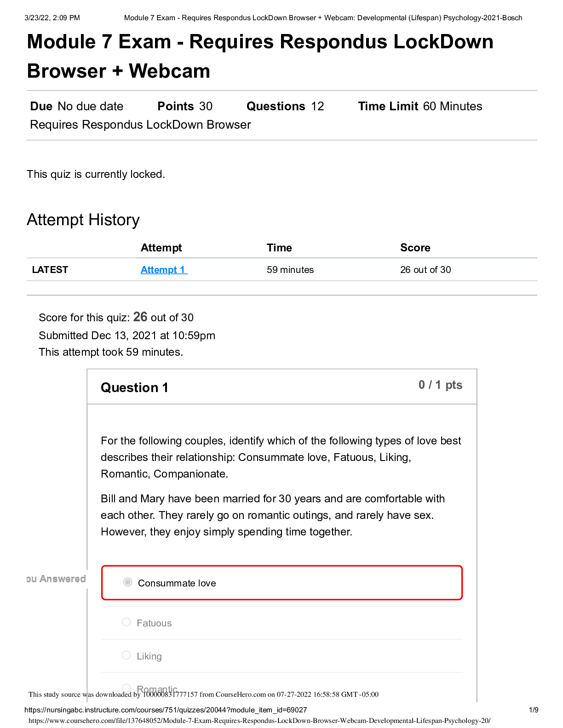Click the Questions 12 detail

point(285,106)
